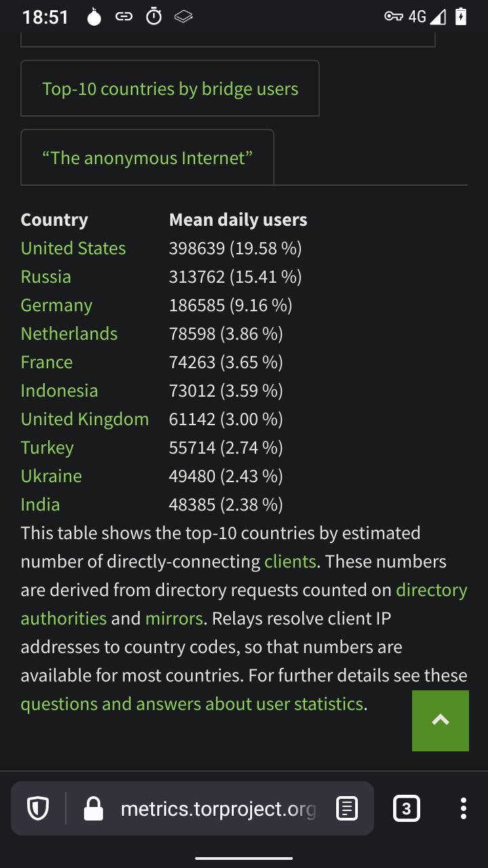
Task: Open the browser three-dot menu
Action: 463,808
